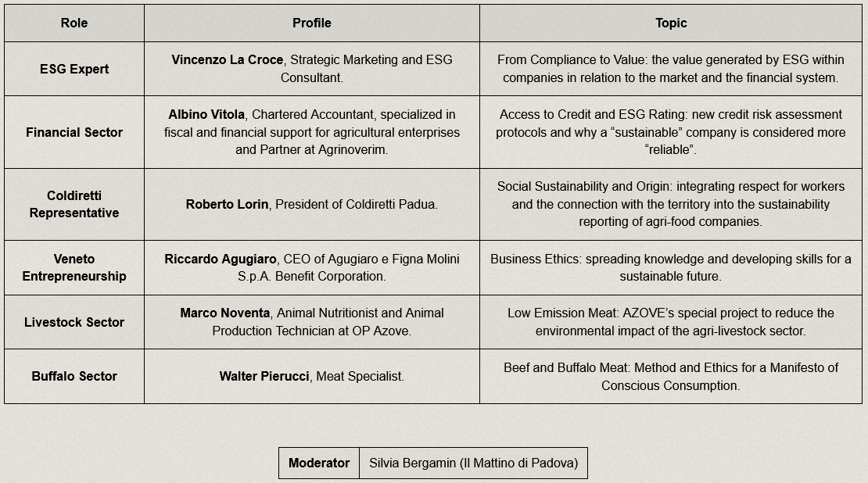Click the name Riccardo Agugiaro

pos(221,259)
